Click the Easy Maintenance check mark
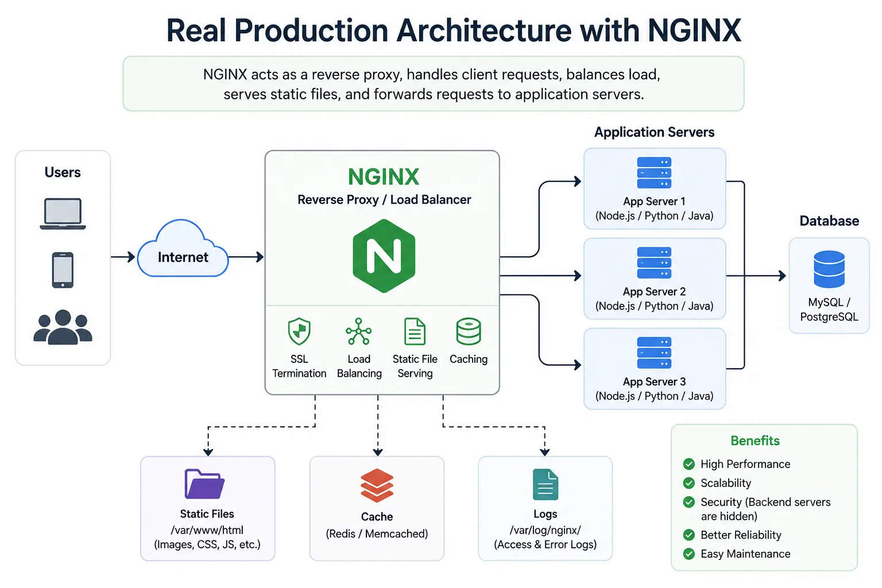The image size is (882, 588). tap(689, 554)
